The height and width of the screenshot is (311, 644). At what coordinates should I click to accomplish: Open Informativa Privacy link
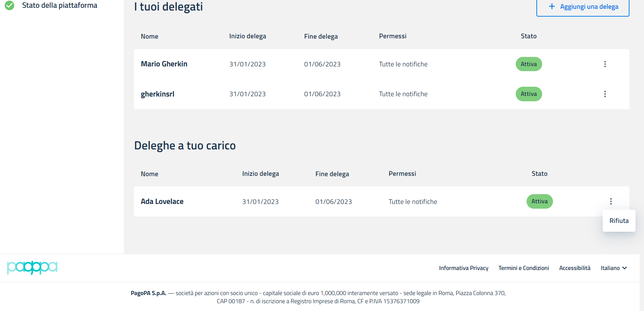(x=464, y=268)
